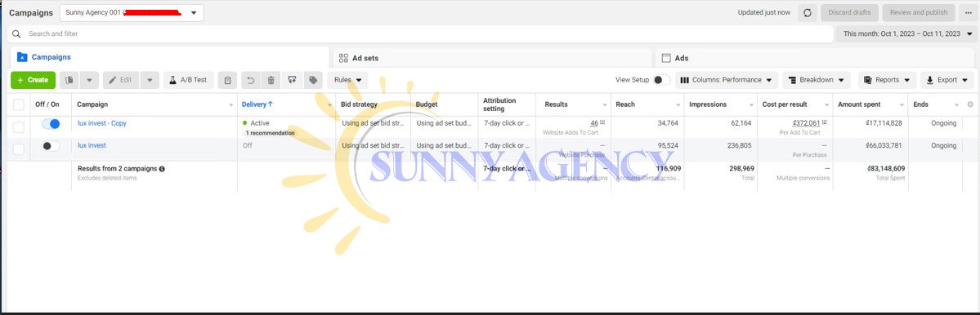The height and width of the screenshot is (315, 980).
Task: Open Columns: Performance dropdown
Action: tap(727, 80)
